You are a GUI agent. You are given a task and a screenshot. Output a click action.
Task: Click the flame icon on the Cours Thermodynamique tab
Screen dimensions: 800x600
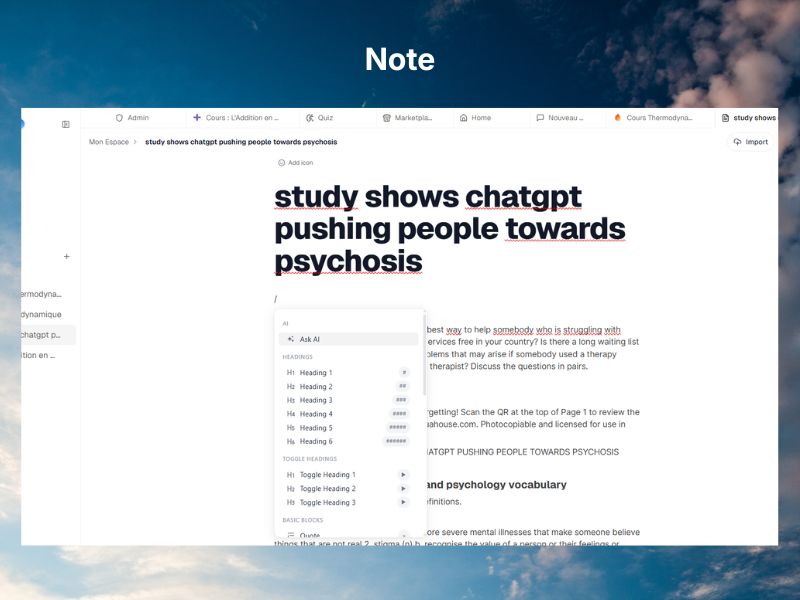coord(615,117)
